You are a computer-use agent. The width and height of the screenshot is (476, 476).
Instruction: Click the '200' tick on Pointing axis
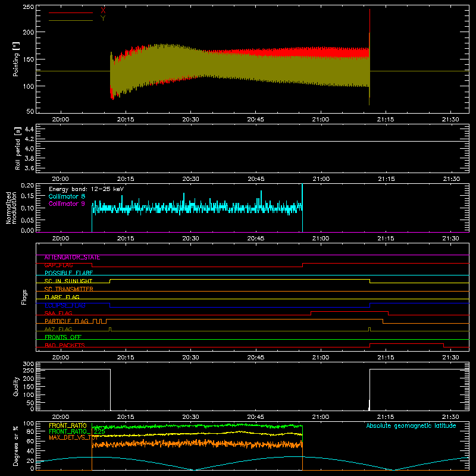(x=29, y=32)
